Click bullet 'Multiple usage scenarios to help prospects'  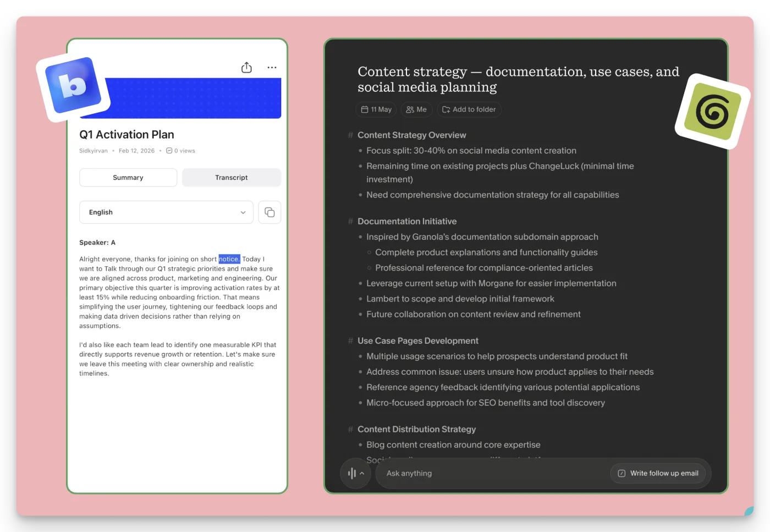(497, 357)
